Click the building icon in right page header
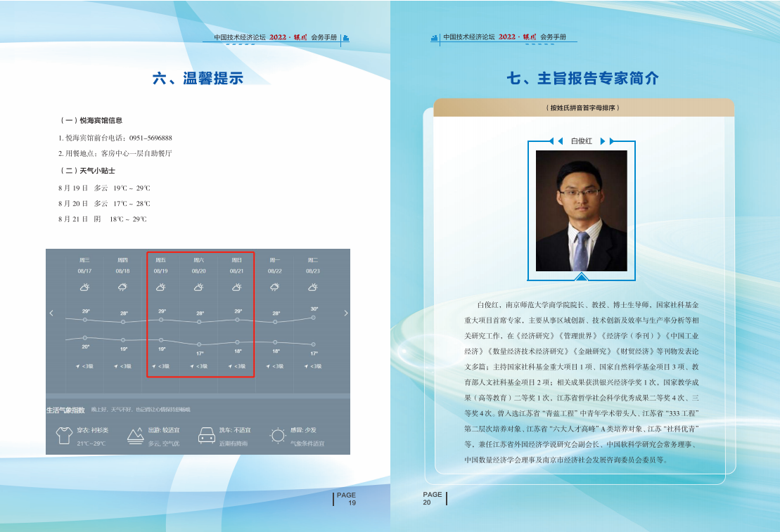 [x=434, y=37]
